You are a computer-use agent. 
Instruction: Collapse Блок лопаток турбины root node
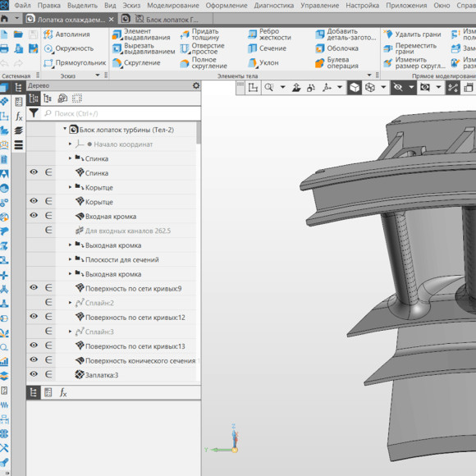click(x=65, y=129)
